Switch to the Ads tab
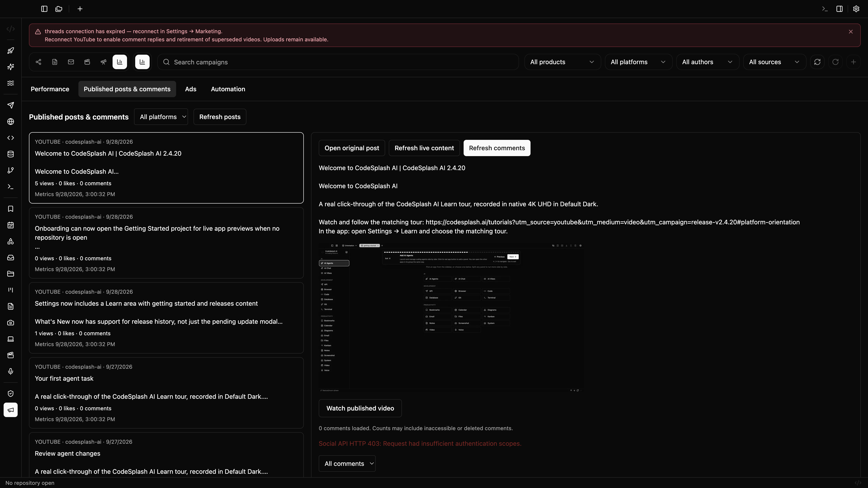 191,89
